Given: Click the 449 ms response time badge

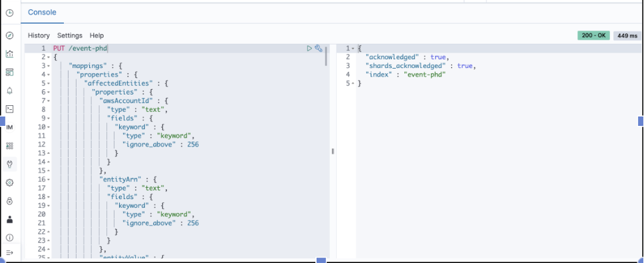Looking at the screenshot, I should 627,36.
